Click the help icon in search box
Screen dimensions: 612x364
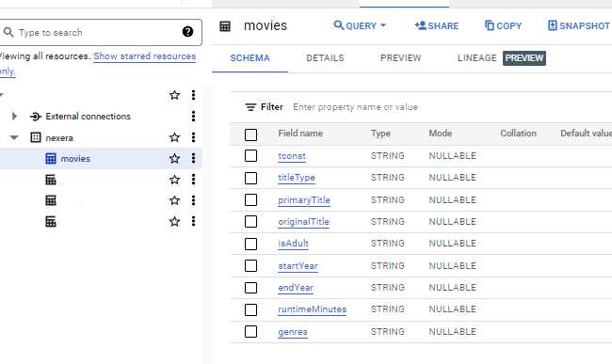pos(187,32)
